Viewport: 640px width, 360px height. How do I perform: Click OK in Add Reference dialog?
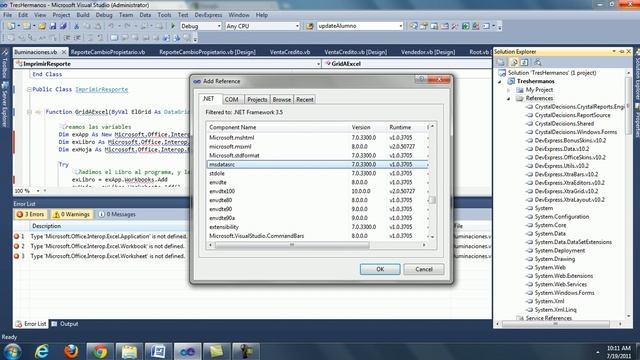click(380, 269)
